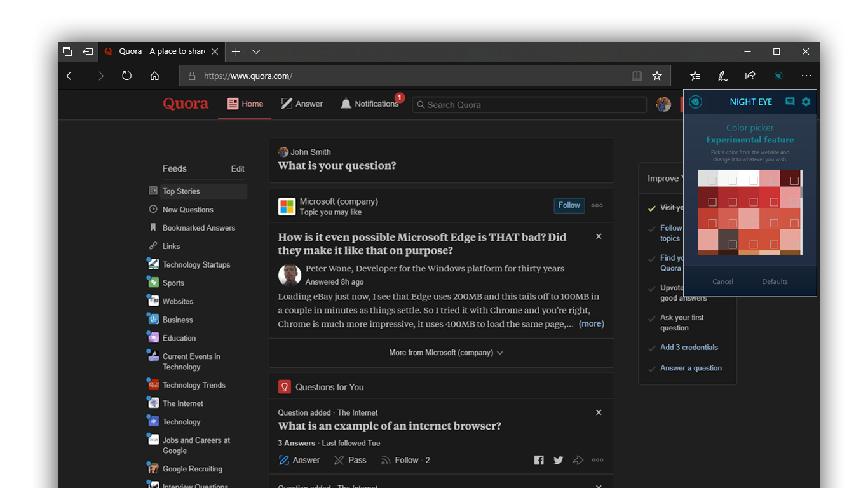Viewport: 868px width, 488px height.
Task: Open the Sports topic feed
Action: [x=166, y=283]
